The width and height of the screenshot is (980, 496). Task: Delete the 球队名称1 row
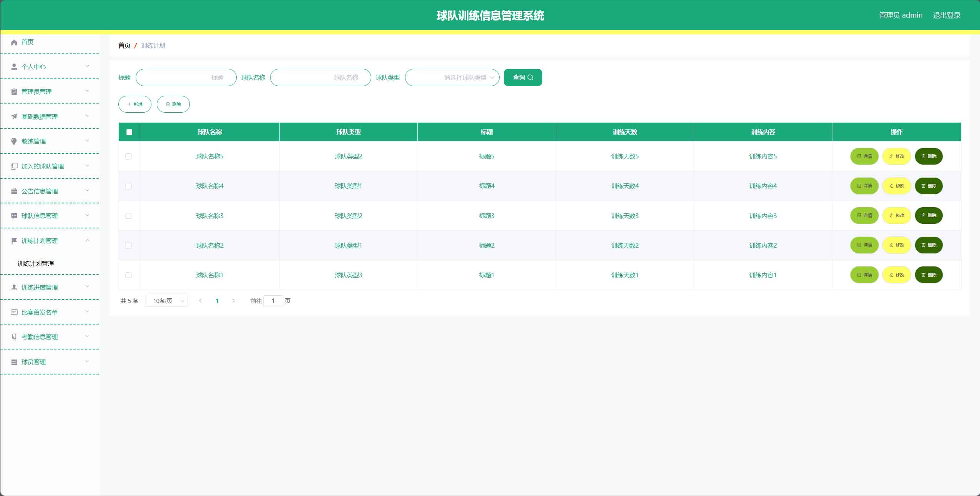coord(929,275)
